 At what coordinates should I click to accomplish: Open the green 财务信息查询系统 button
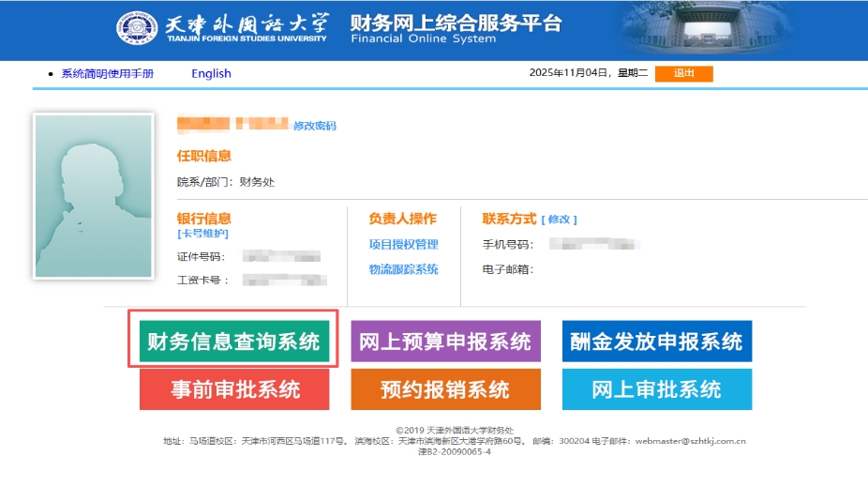pos(233,342)
